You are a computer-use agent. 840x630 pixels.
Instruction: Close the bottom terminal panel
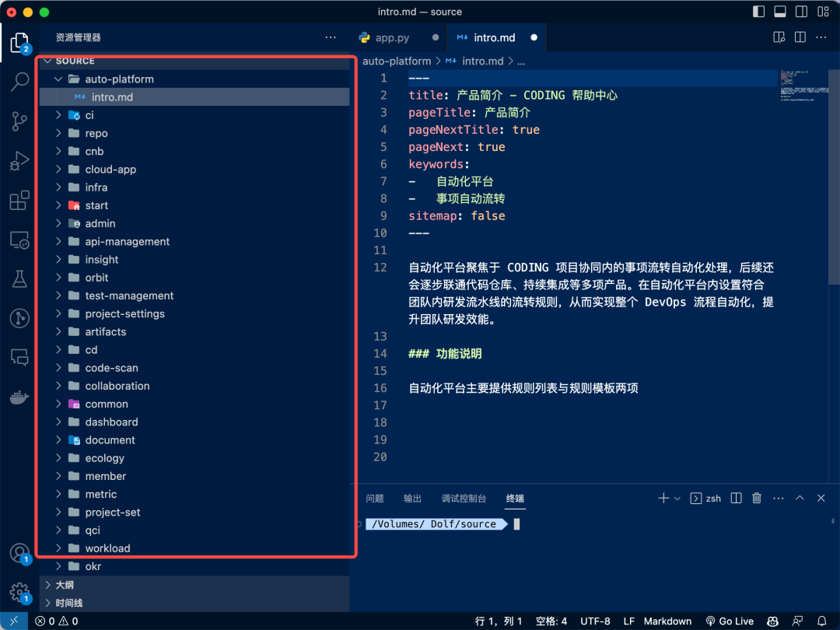pyautogui.click(x=821, y=499)
